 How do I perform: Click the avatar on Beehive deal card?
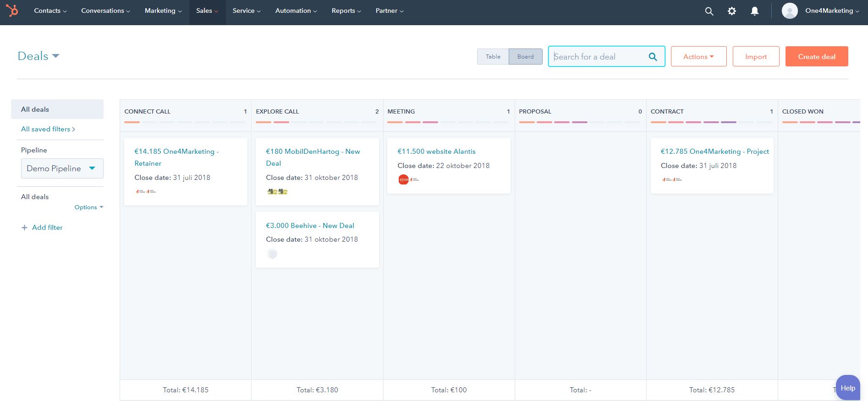[x=272, y=254]
